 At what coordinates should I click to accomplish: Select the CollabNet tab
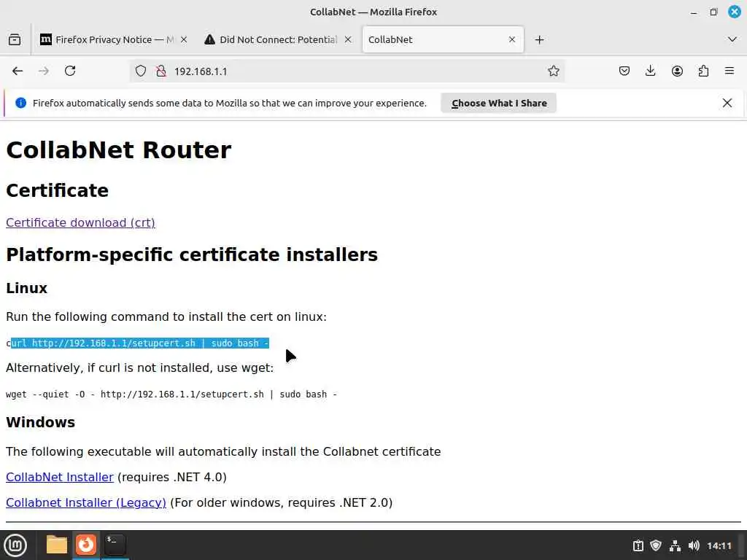pyautogui.click(x=443, y=39)
